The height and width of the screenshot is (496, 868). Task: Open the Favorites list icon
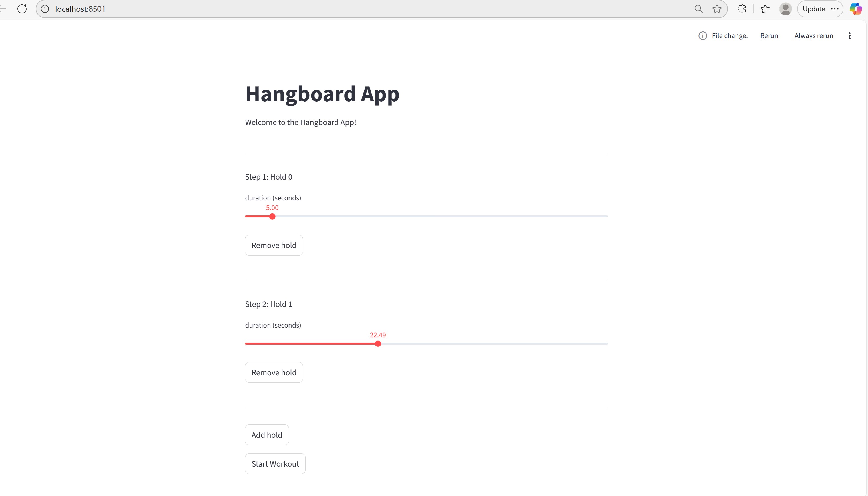click(x=765, y=9)
